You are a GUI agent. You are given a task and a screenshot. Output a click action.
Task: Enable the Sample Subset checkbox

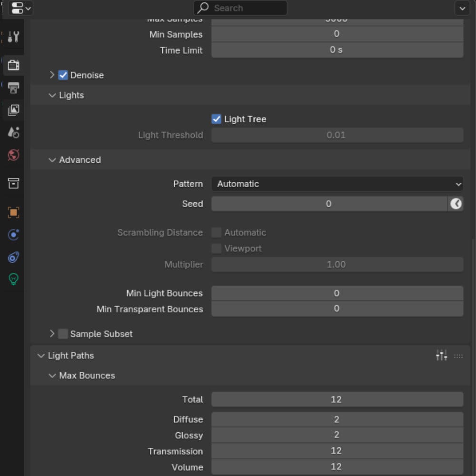pos(63,334)
